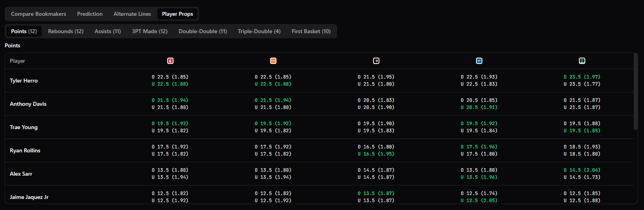
Task: Pick Alex Sarr O 14.5 (1.87)
Action: pos(376,170)
